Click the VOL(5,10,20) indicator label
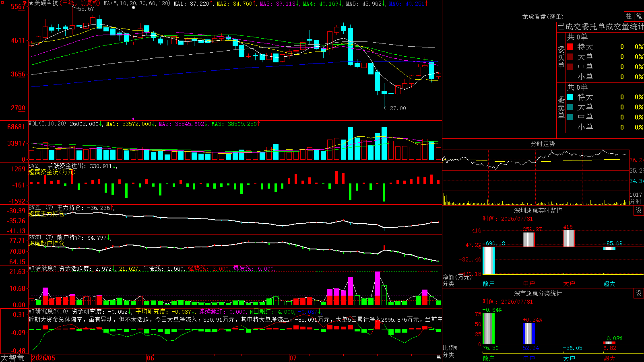Image resolution: width=644 pixels, height=362 pixels. [x=47, y=124]
